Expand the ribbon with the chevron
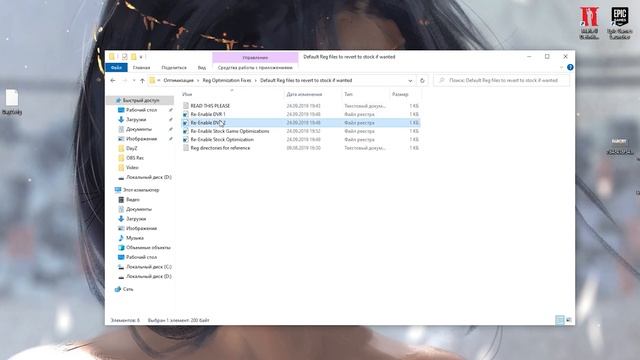The width and height of the screenshot is (640, 360). (x=561, y=67)
